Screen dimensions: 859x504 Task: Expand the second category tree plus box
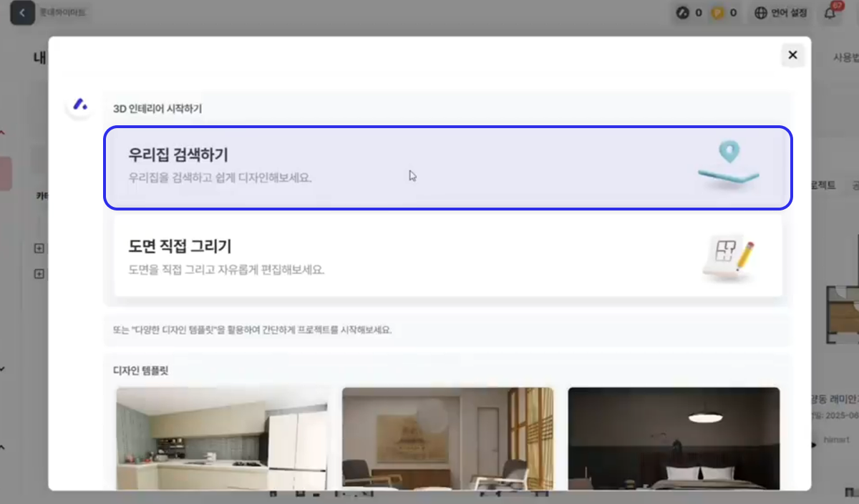tap(39, 273)
